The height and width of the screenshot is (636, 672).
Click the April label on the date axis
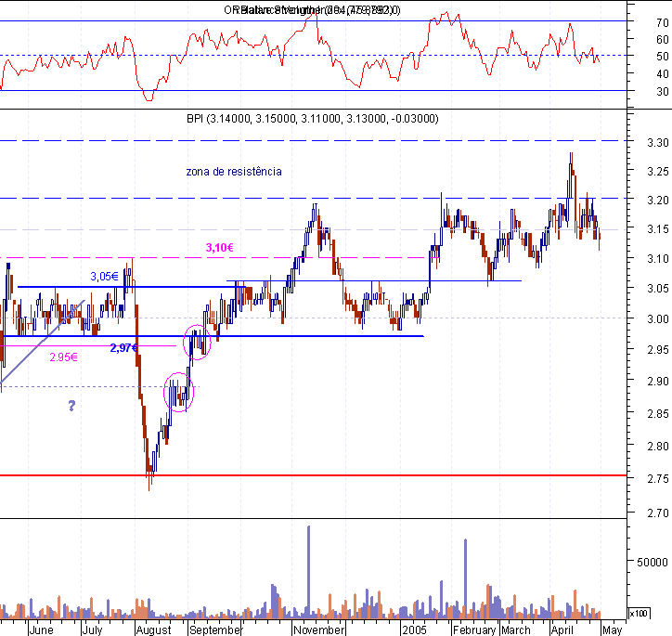coord(562,630)
